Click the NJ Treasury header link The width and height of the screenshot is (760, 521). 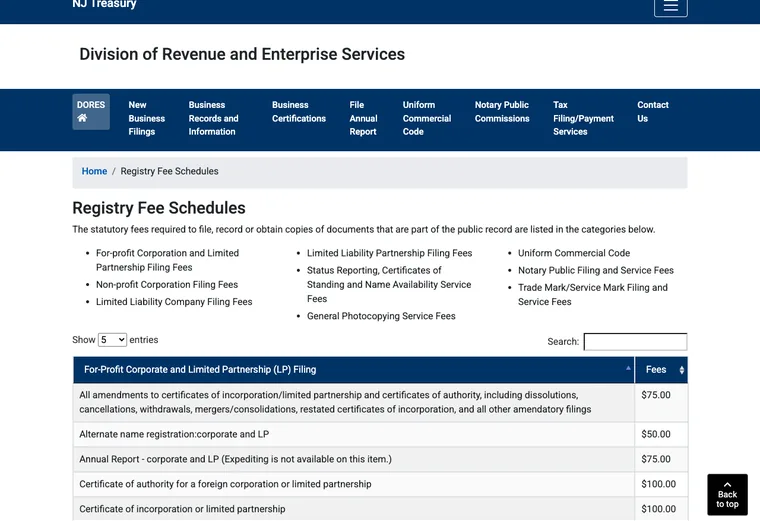[x=104, y=4]
